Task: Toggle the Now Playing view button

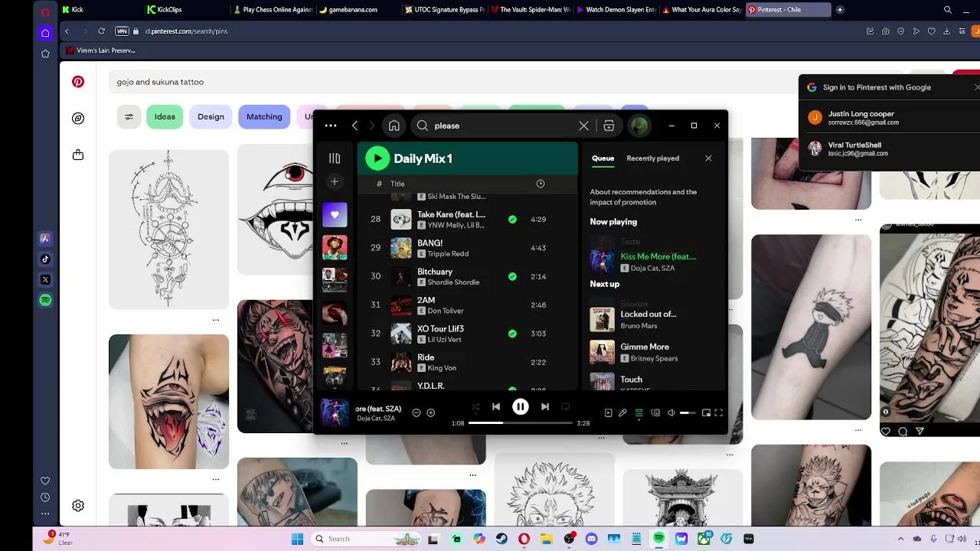Action: pyautogui.click(x=609, y=413)
